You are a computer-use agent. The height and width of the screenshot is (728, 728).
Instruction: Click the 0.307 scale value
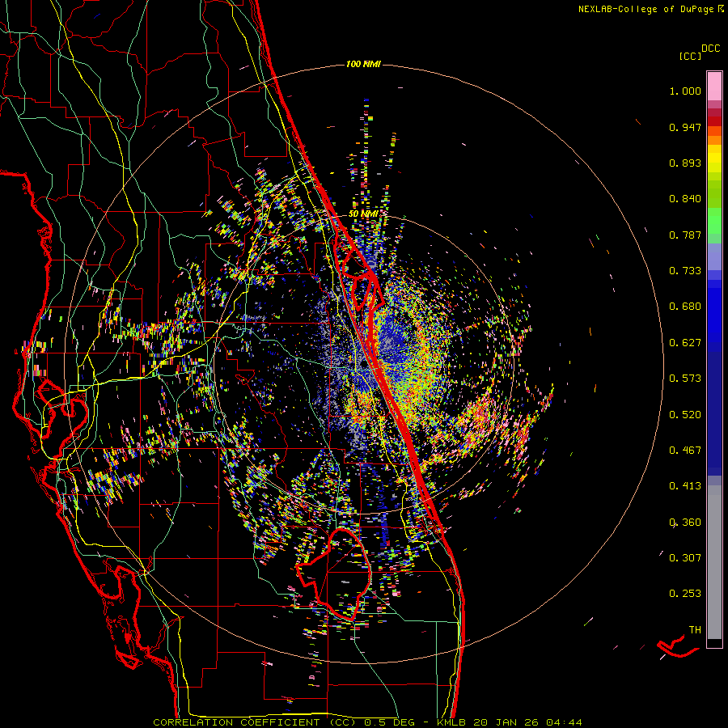tap(685, 558)
